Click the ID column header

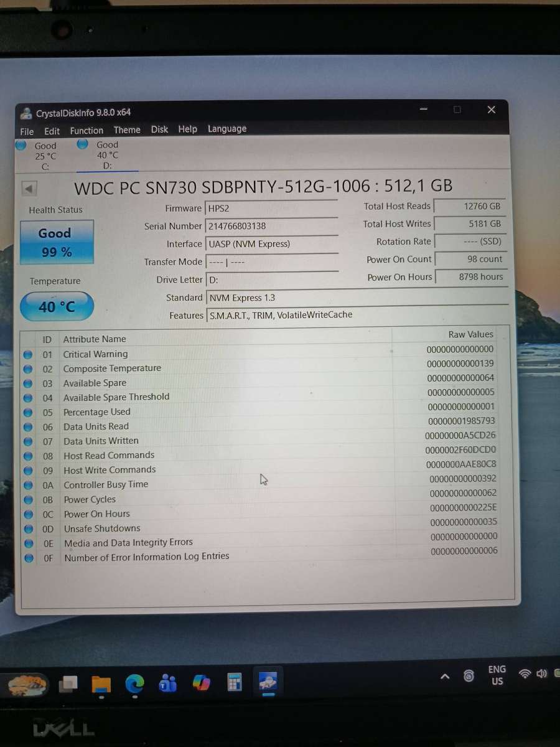click(x=47, y=340)
